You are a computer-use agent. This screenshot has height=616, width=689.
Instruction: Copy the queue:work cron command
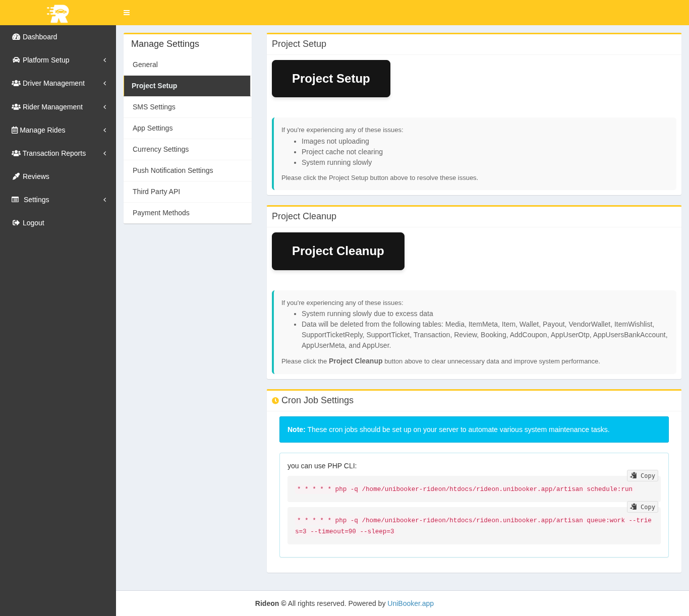pyautogui.click(x=642, y=507)
